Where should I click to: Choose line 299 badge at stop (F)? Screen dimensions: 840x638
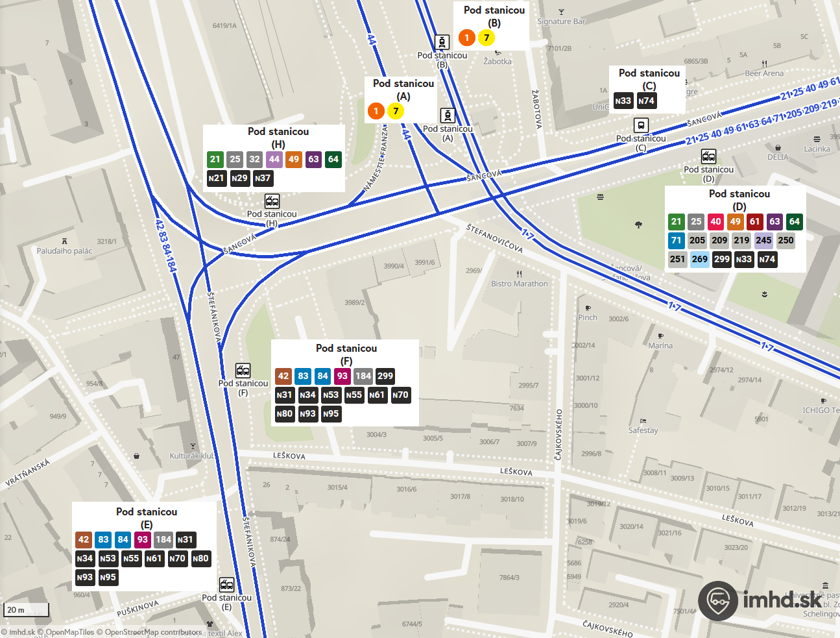(385, 376)
